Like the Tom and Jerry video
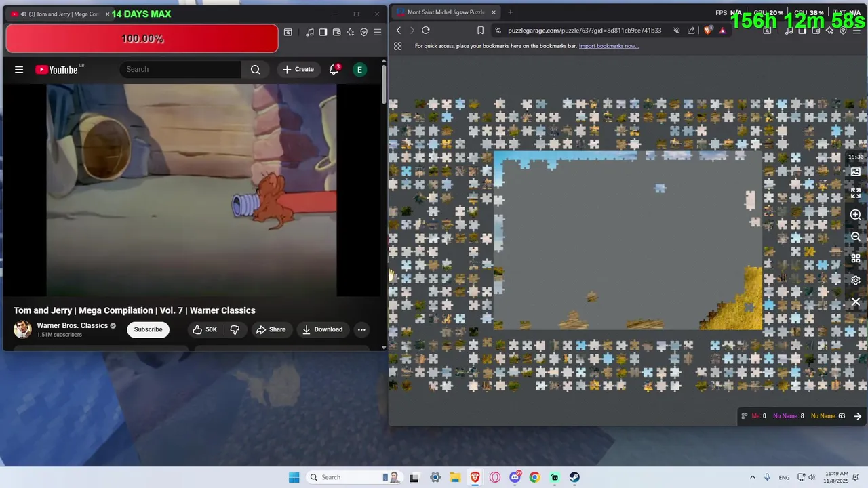Screen dimensions: 868x488 [204, 329]
